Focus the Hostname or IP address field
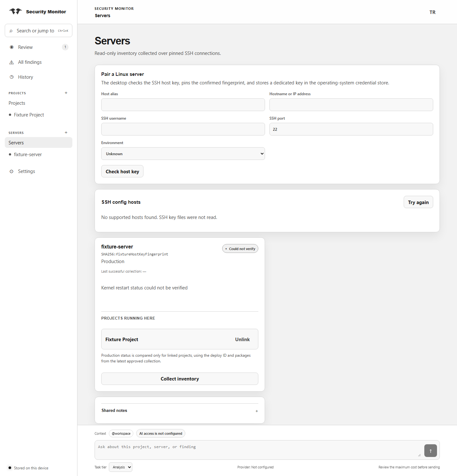The image size is (457, 476). [351, 105]
